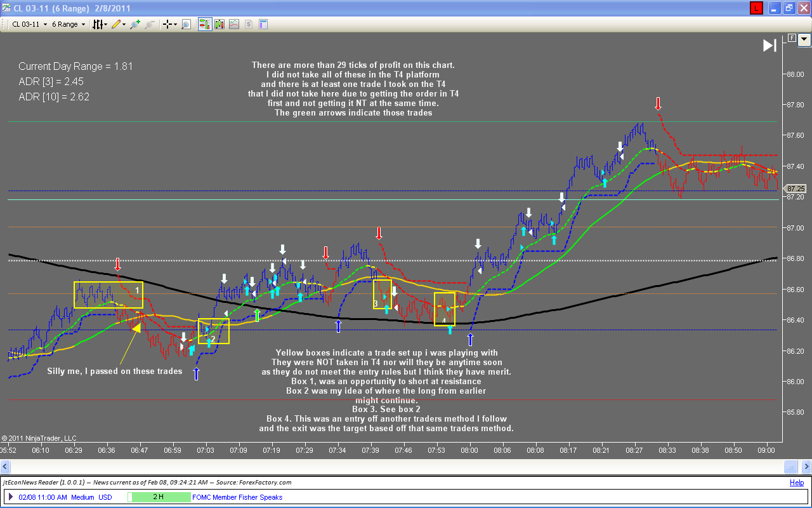Viewport: 812px width, 508px height.
Task: Open the Data Box properties icon
Action: point(263,24)
